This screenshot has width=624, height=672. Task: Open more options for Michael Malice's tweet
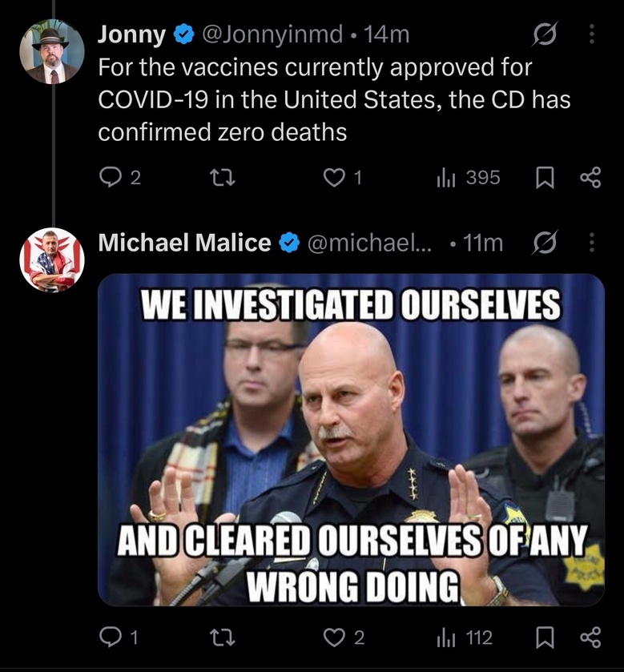point(591,243)
